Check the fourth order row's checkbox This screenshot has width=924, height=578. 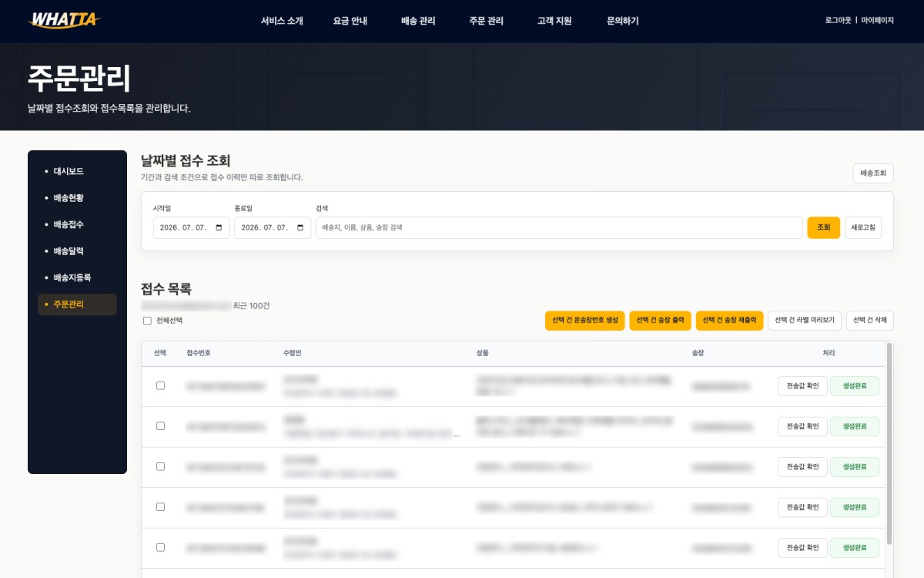(160, 507)
